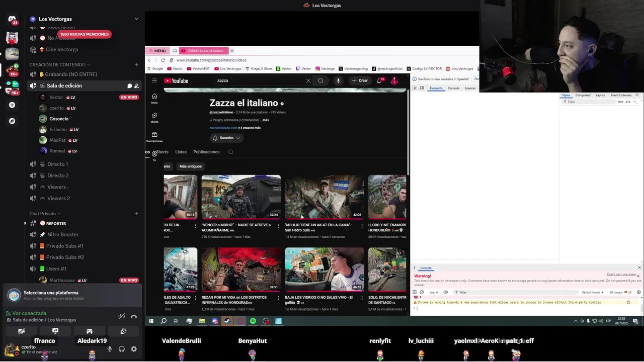Expand the error entry in console

point(420,297)
